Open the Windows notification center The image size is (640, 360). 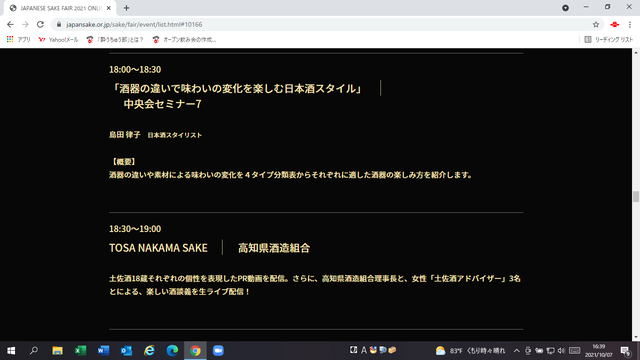coord(625,351)
